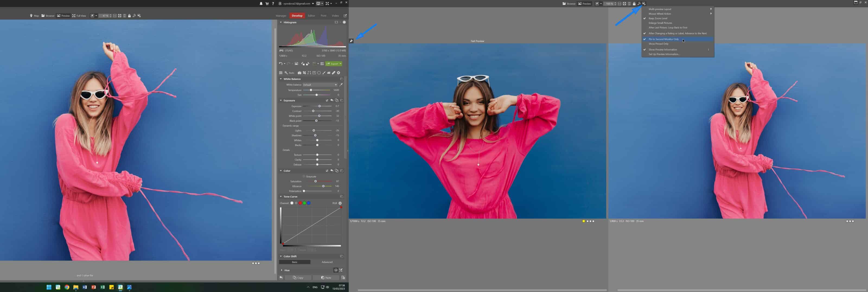868x292 pixels.
Task: Open the 'Multi-preview Layout' submenu
Action: click(661, 9)
